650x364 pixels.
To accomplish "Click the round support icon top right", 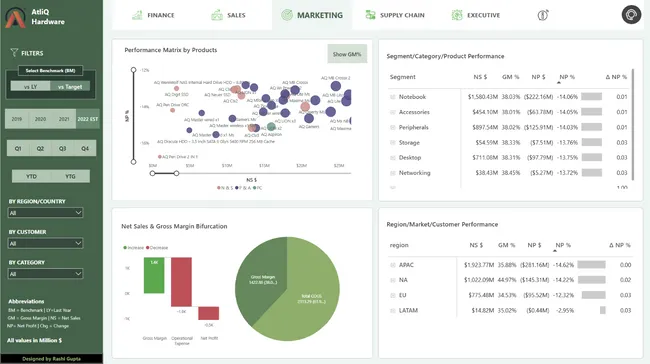I will 631,15.
